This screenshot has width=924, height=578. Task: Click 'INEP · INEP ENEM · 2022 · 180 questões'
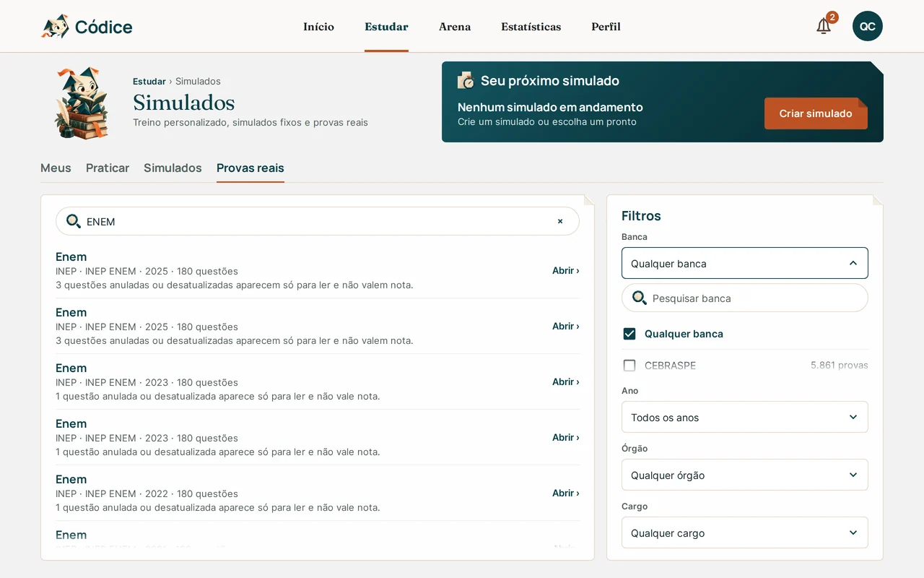coord(147,493)
